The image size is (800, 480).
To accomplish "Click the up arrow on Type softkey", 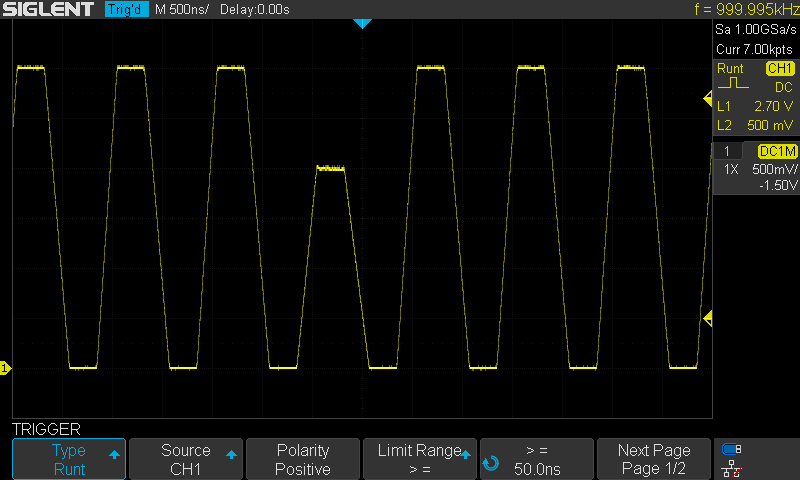I will coord(114,454).
